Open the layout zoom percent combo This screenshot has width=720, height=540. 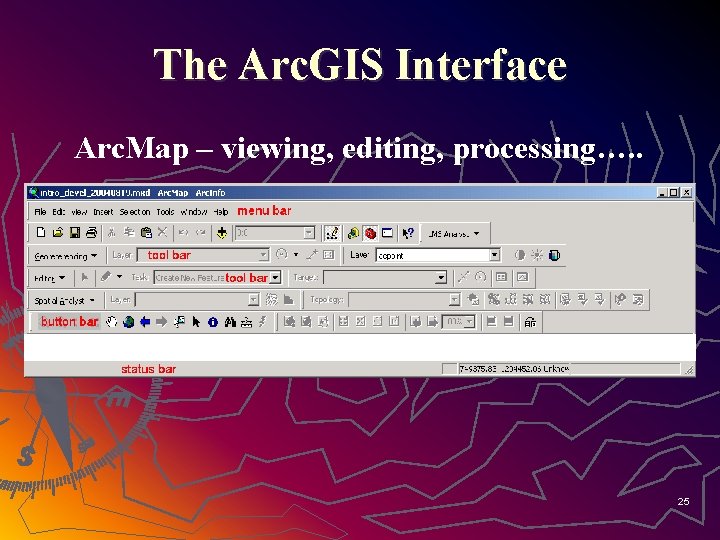point(458,322)
